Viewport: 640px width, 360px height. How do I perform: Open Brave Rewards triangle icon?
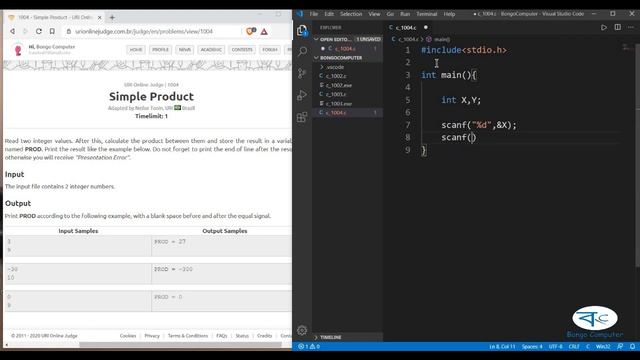pyautogui.click(x=264, y=31)
